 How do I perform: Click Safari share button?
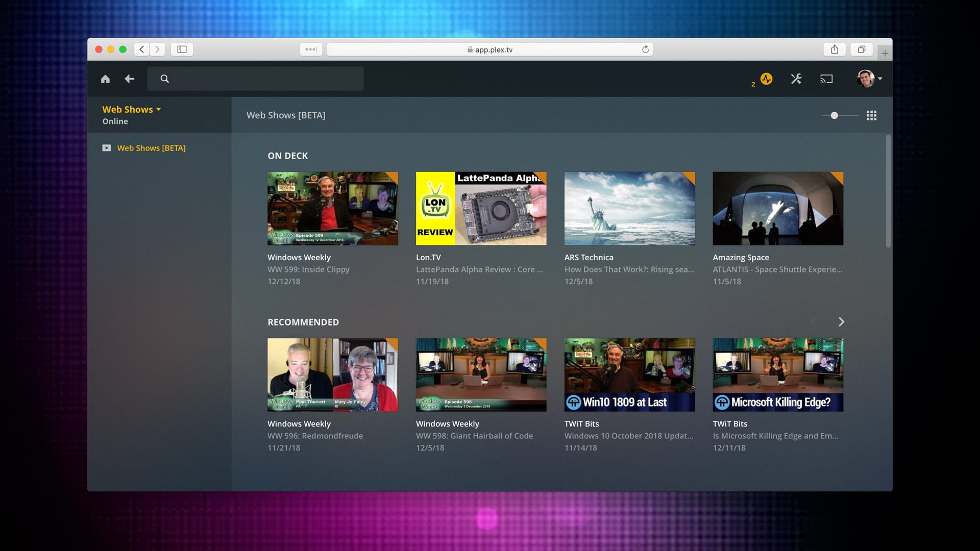[835, 49]
